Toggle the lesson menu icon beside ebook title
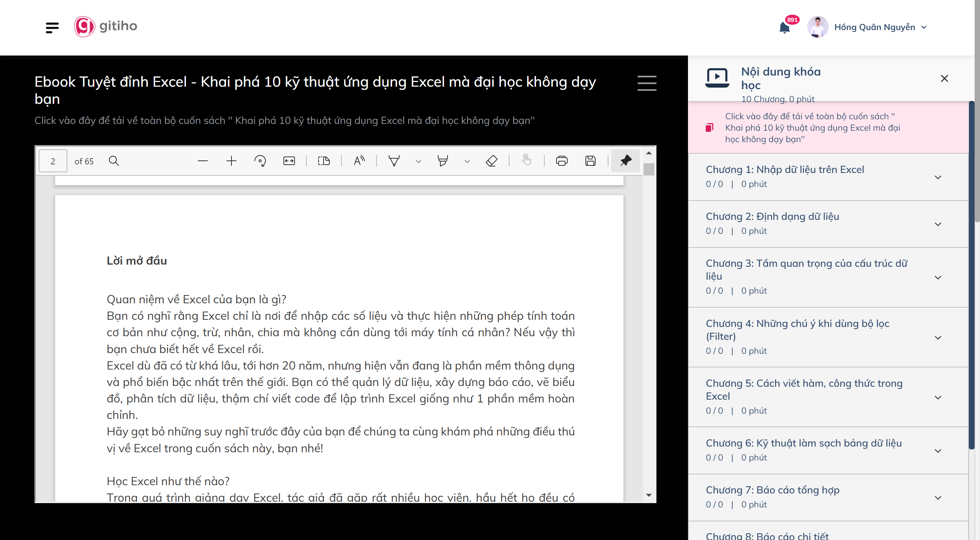This screenshot has width=980, height=540. (x=647, y=83)
